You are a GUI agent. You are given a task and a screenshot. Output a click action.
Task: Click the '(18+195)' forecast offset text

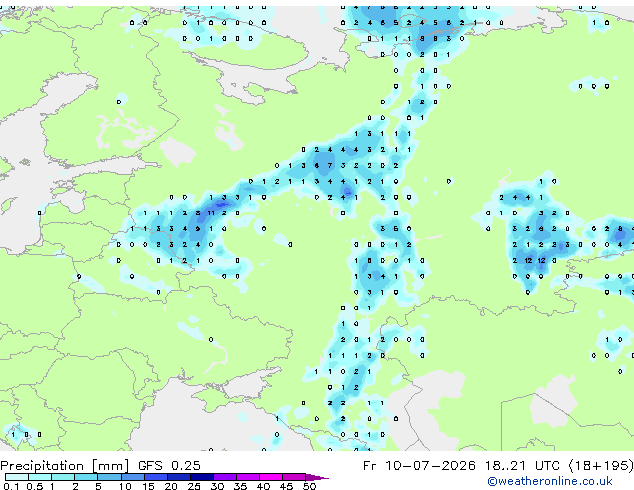point(601,466)
